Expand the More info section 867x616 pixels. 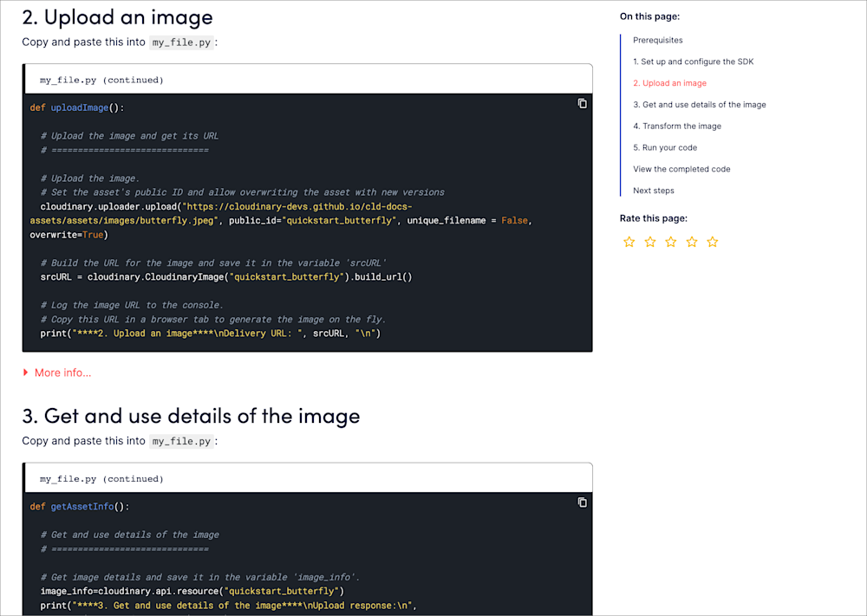(x=57, y=373)
